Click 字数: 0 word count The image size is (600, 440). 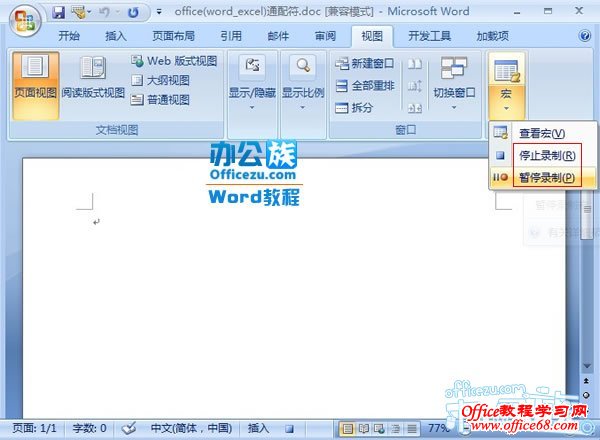tap(90, 428)
